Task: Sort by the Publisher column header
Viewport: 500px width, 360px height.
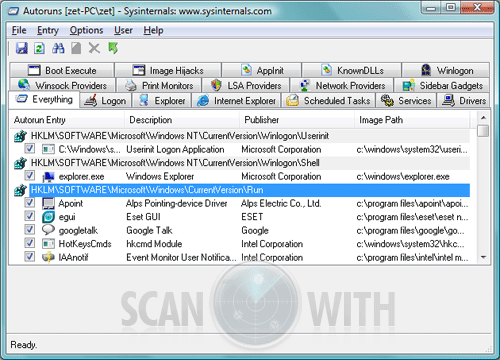Action: click(x=297, y=120)
